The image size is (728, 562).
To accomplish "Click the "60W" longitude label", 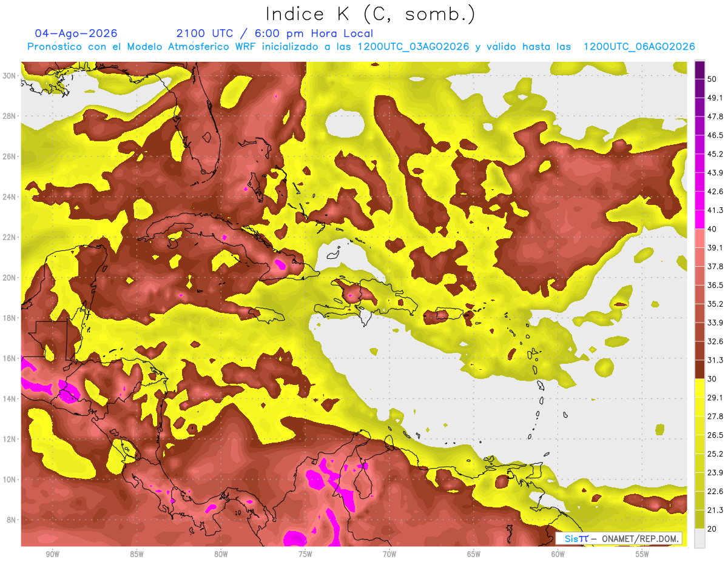I will click(558, 555).
